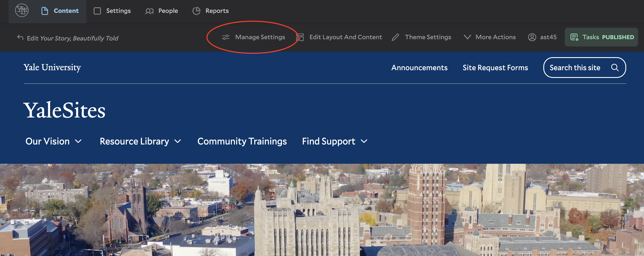
Task: Open the Settings tab
Action: (112, 11)
